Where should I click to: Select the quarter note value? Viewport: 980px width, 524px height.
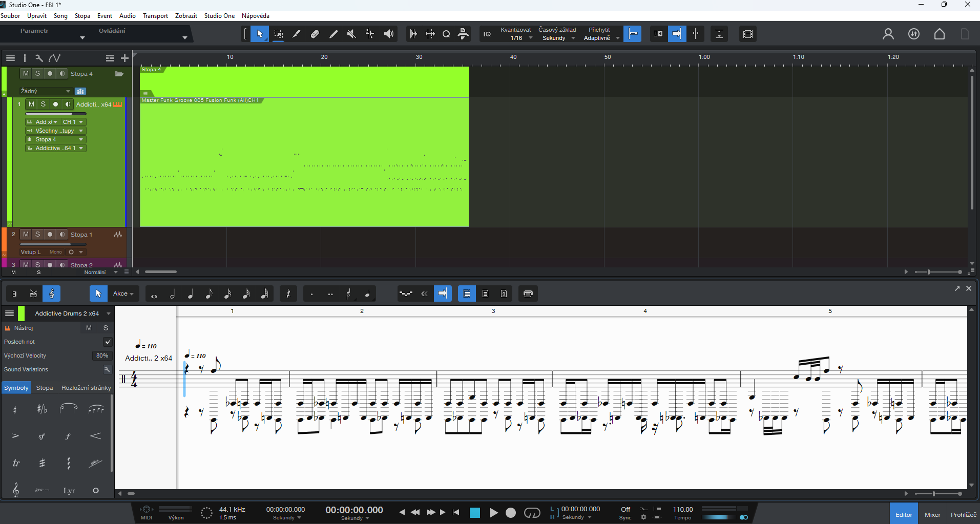pos(191,294)
